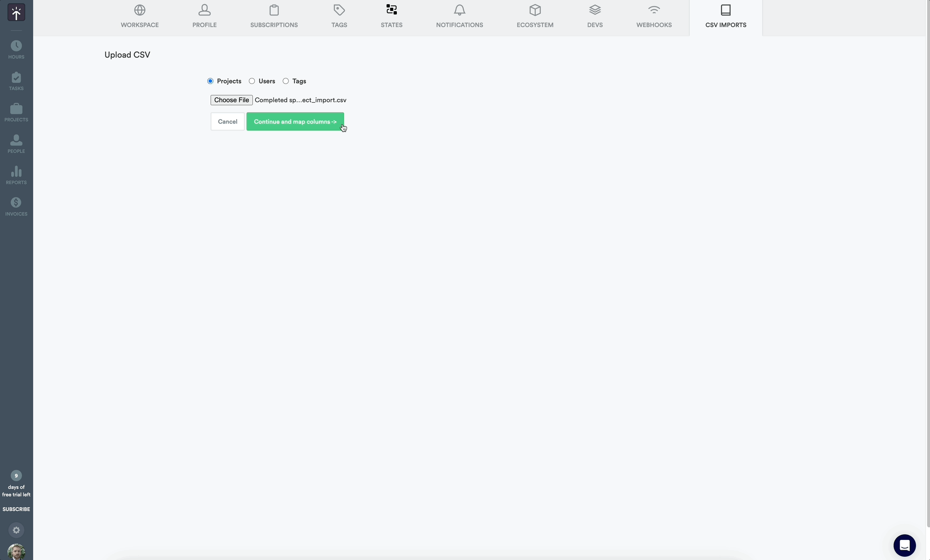Select the Users radio button

(252, 81)
